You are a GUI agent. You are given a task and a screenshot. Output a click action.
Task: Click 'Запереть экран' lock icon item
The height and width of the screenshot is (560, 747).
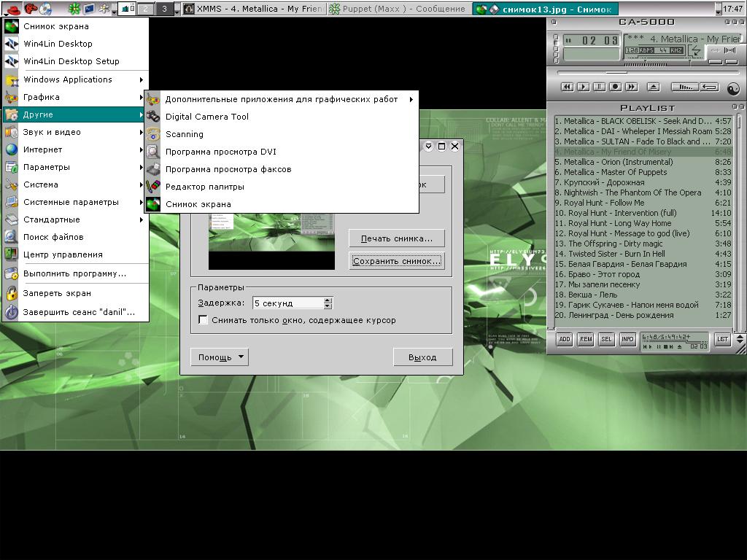pyautogui.click(x=75, y=293)
